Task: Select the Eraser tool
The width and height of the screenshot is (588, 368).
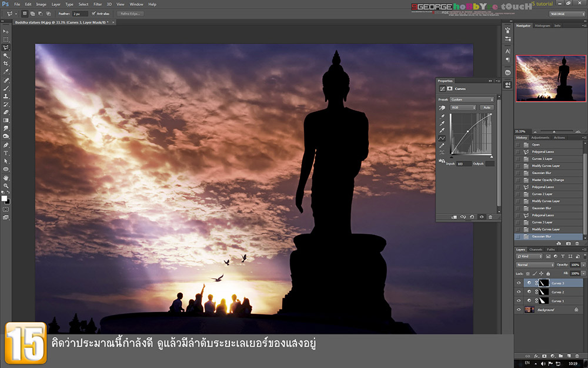Action: tap(6, 112)
